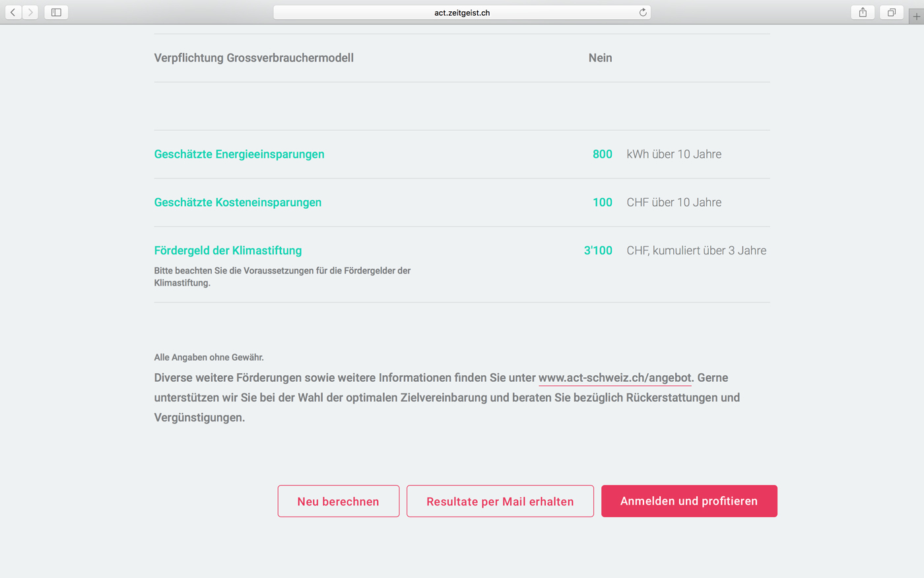Open a new tab with plus icon

click(916, 17)
